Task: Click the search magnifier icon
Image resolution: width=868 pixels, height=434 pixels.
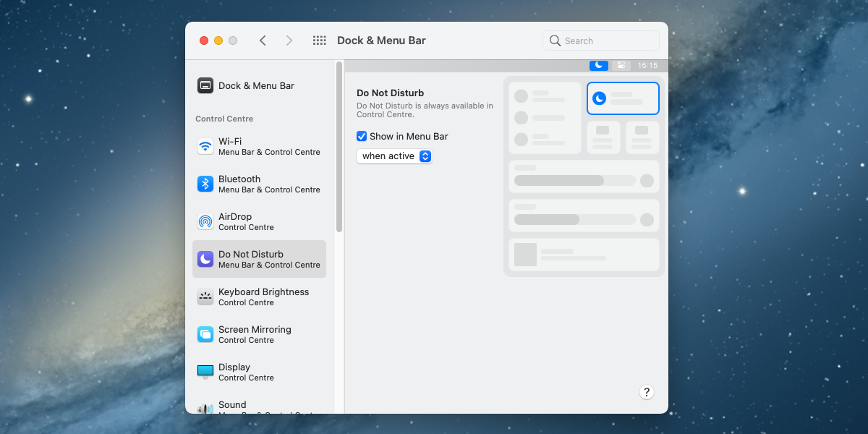Action: tap(555, 41)
